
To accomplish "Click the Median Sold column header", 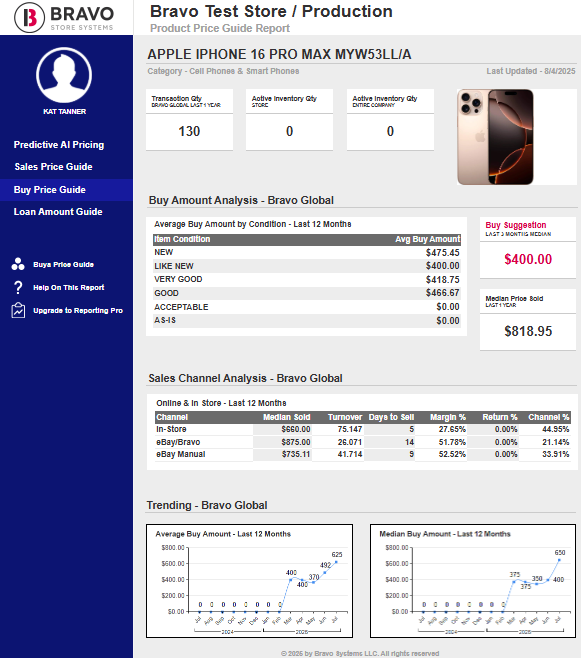I will point(287,417).
